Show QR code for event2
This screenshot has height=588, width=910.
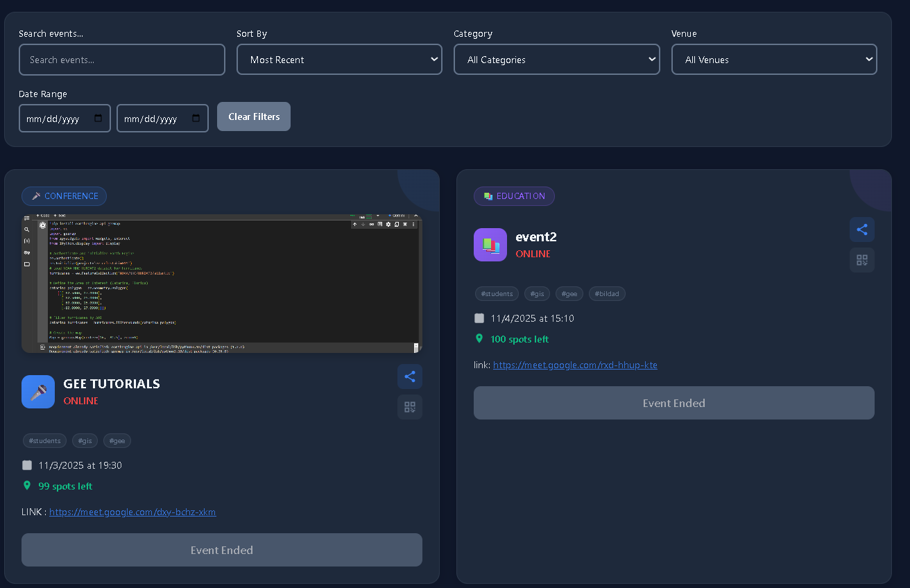[862, 260]
